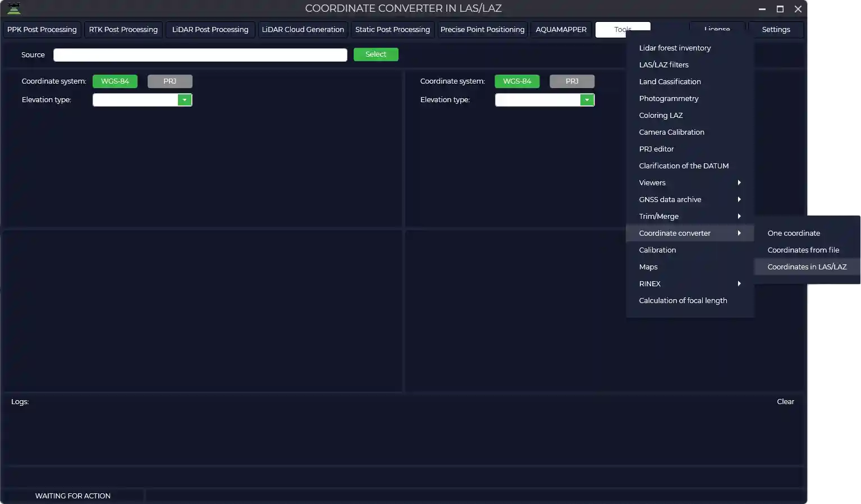The height and width of the screenshot is (504, 861).
Task: Choose One coordinate converter option
Action: (807, 233)
